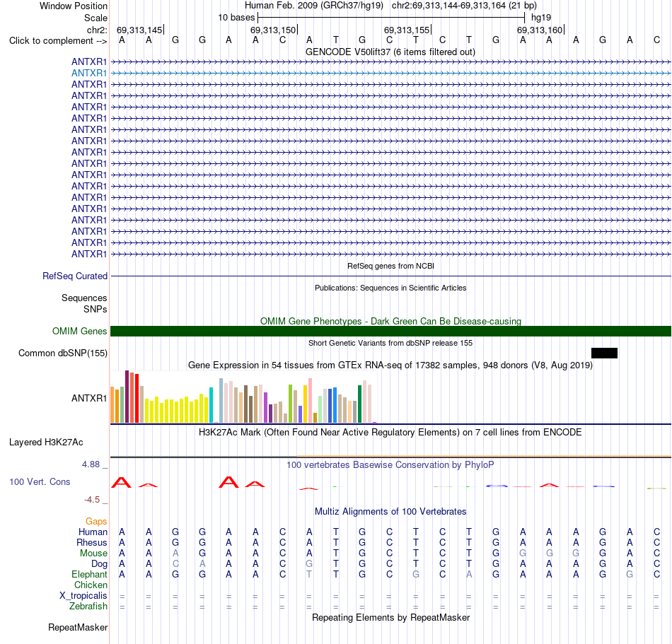
Task: Click the Common dbSNP(155) label
Action: [x=62, y=353]
